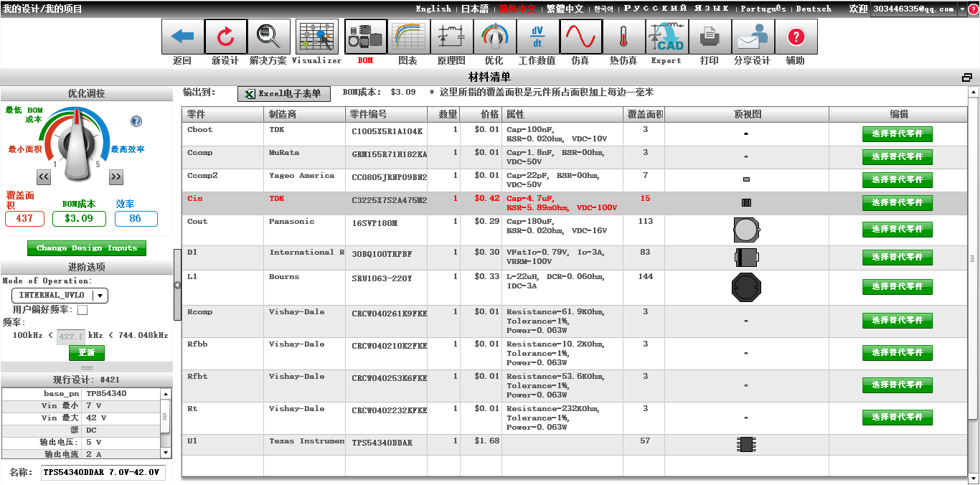
Task: Restore the BOM panel window icon
Action: [967, 77]
